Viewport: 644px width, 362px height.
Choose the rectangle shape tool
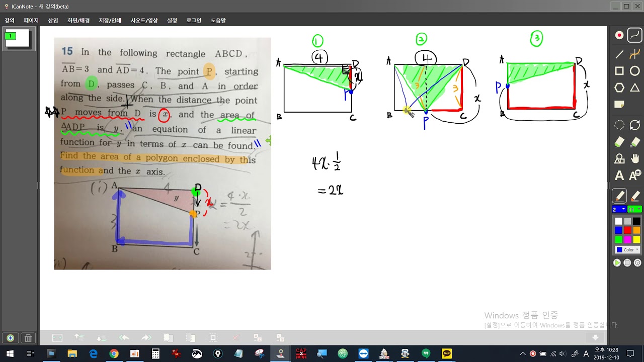[x=619, y=71]
